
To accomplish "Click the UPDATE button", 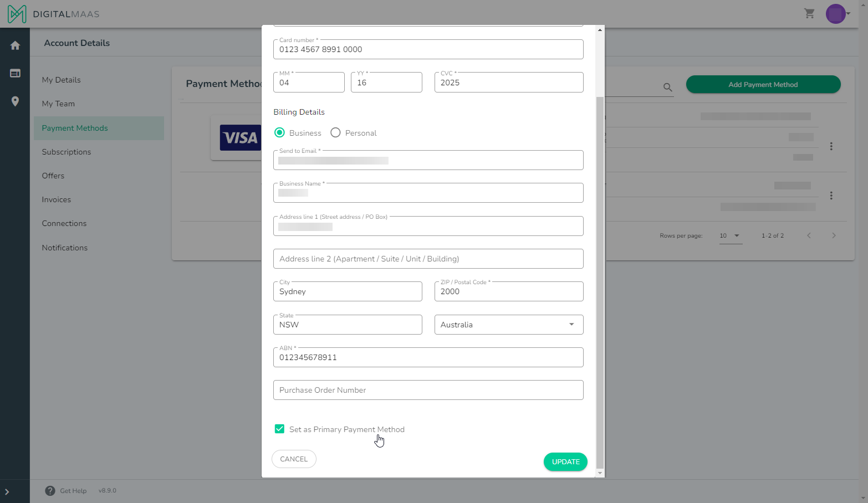I will pyautogui.click(x=565, y=461).
